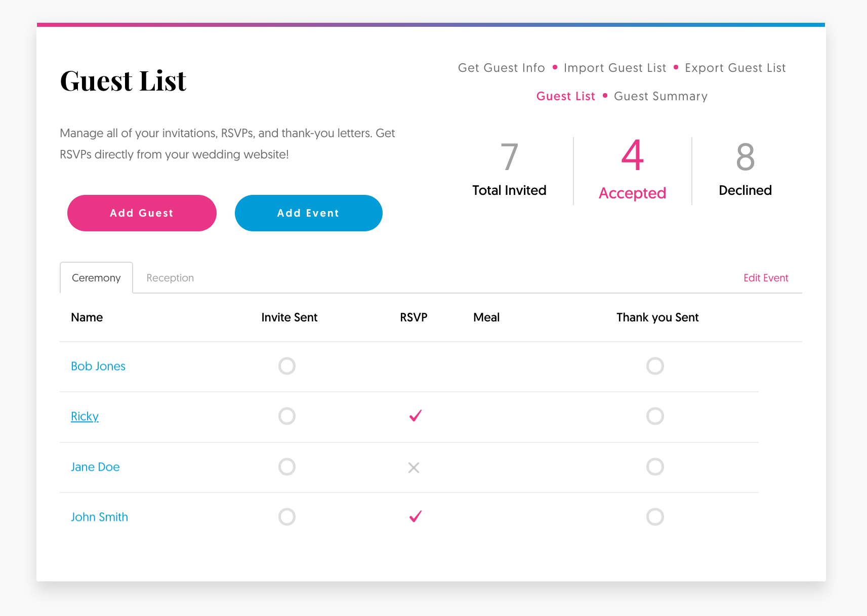Open guest Bob Jones
The width and height of the screenshot is (867, 616).
pyautogui.click(x=98, y=366)
